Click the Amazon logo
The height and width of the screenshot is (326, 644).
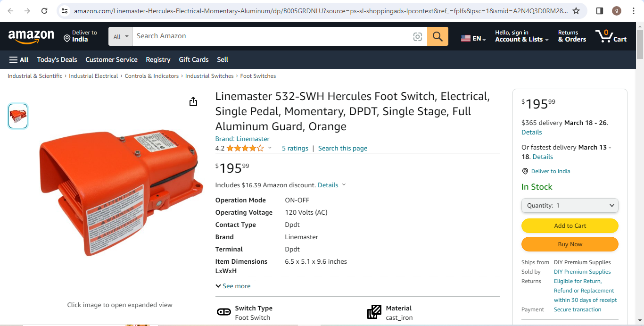point(31,36)
